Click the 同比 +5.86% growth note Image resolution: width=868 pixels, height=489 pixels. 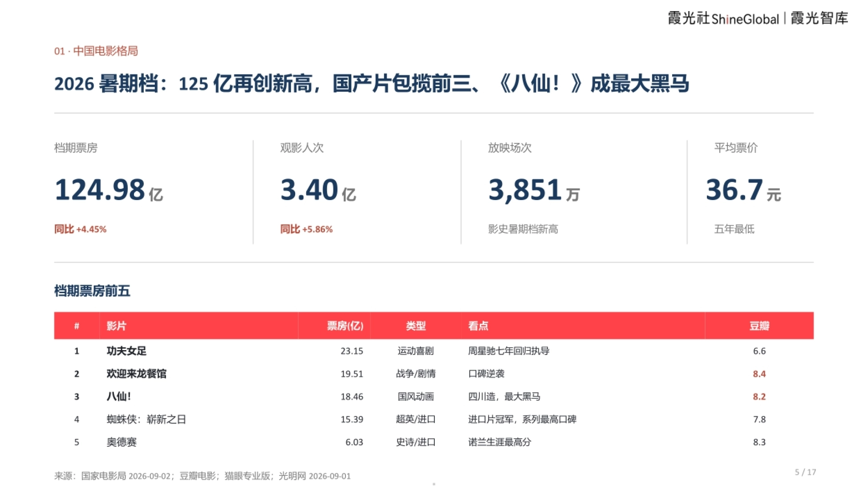[x=307, y=229]
